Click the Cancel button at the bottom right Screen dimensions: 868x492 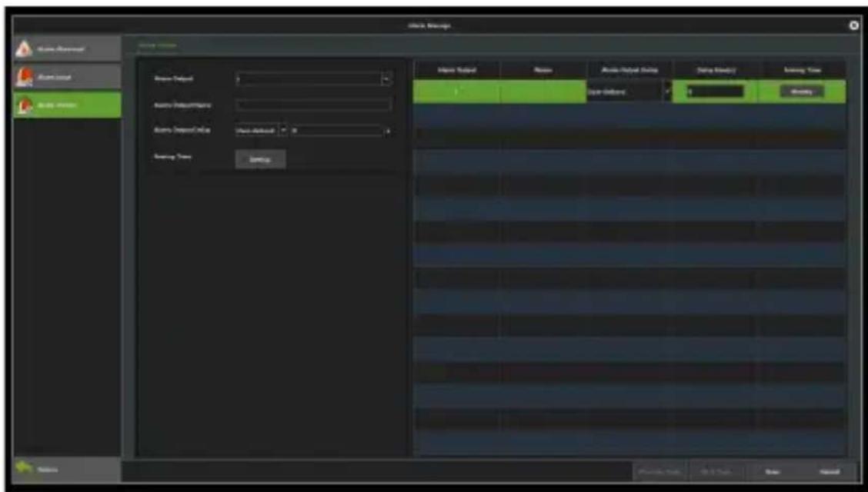tap(829, 471)
